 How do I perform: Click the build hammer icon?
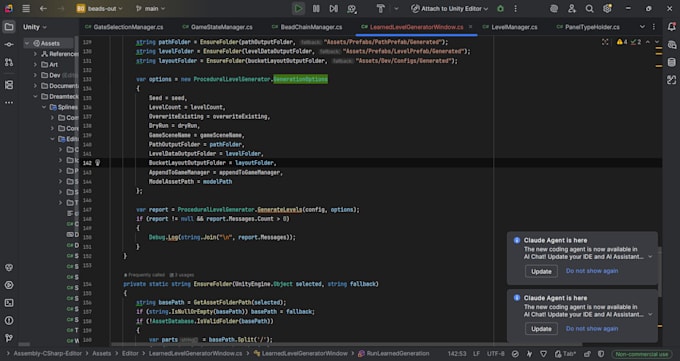click(380, 8)
